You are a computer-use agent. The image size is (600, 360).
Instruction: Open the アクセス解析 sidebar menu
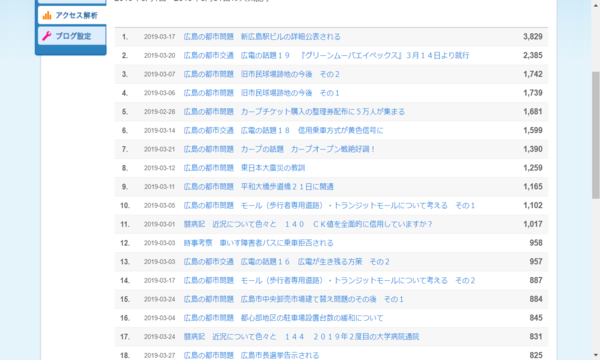[72, 15]
